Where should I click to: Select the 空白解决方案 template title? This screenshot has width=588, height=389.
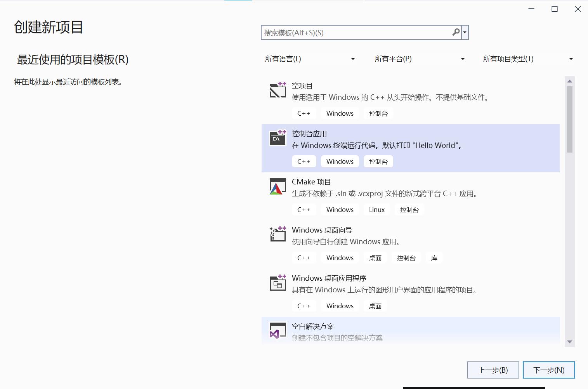pos(313,326)
